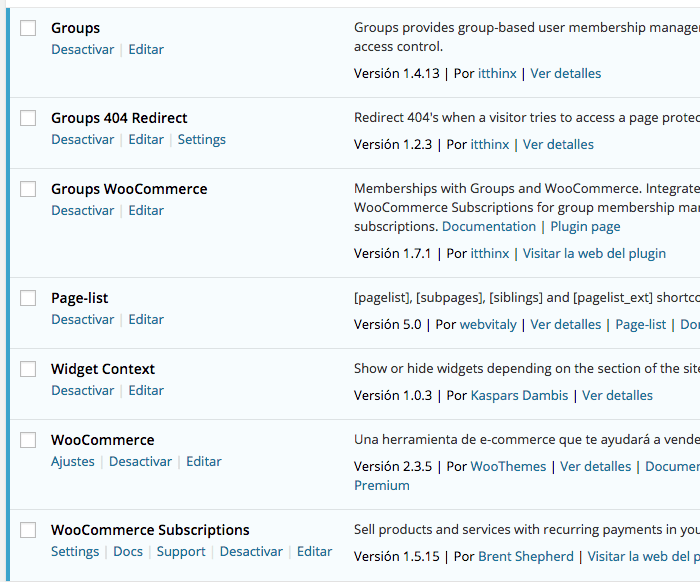This screenshot has height=582, width=700.
Task: Open Brent Shepherd author link
Action: point(526,557)
